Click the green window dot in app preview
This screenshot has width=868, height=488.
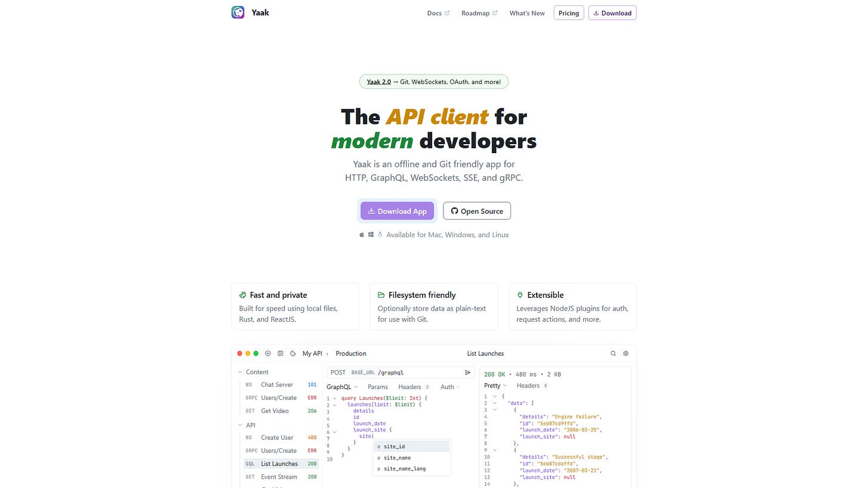pos(256,353)
